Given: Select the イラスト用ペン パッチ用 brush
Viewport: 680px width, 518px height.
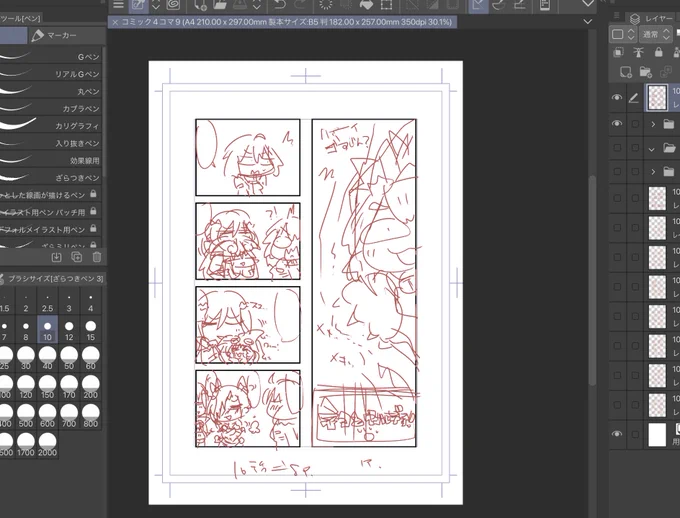Looking at the screenshot, I should coord(51,212).
